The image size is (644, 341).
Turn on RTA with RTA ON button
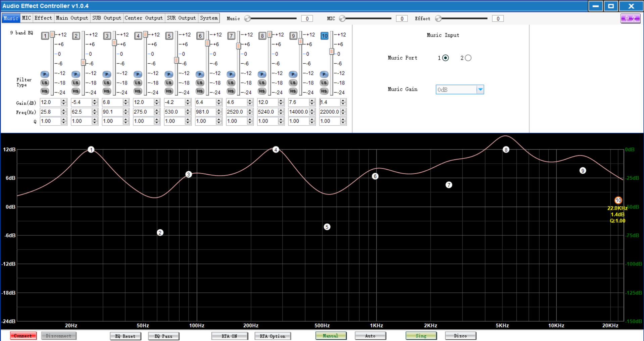[x=230, y=336]
